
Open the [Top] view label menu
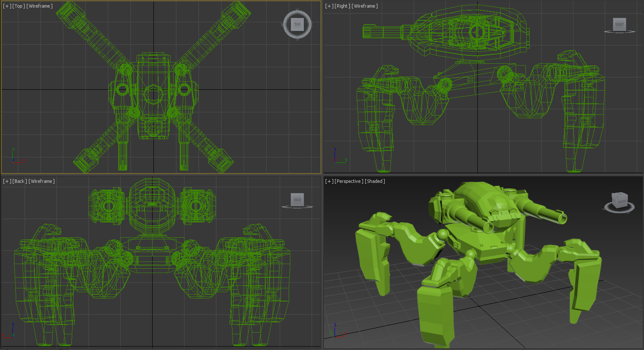pyautogui.click(x=18, y=6)
